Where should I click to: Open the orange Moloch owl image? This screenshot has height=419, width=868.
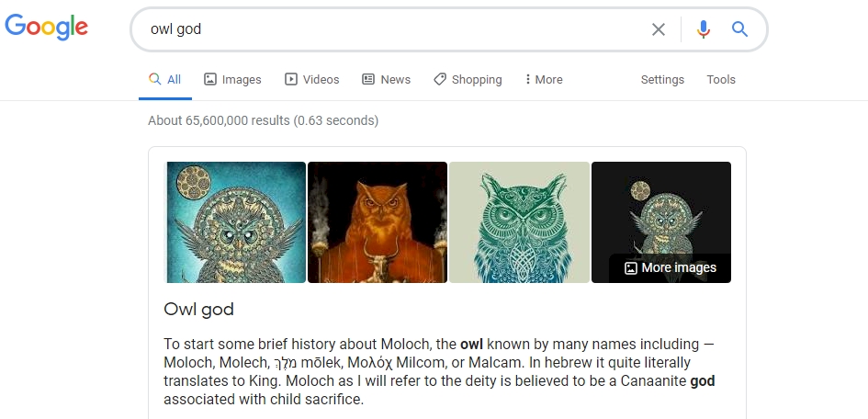378,222
